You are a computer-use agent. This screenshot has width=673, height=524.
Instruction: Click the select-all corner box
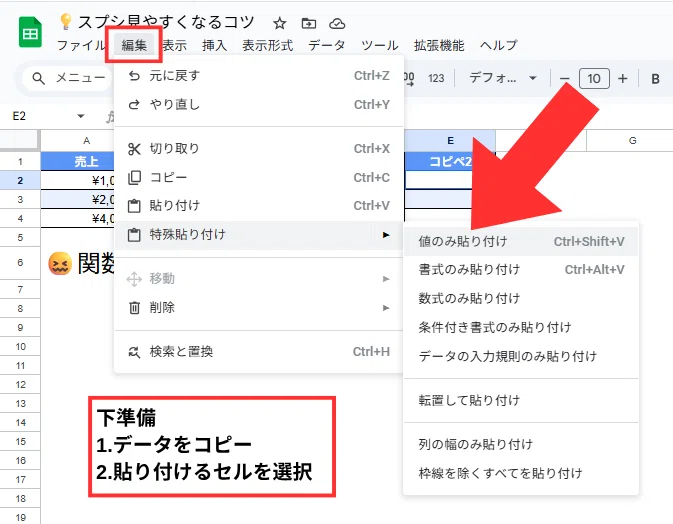point(20,141)
